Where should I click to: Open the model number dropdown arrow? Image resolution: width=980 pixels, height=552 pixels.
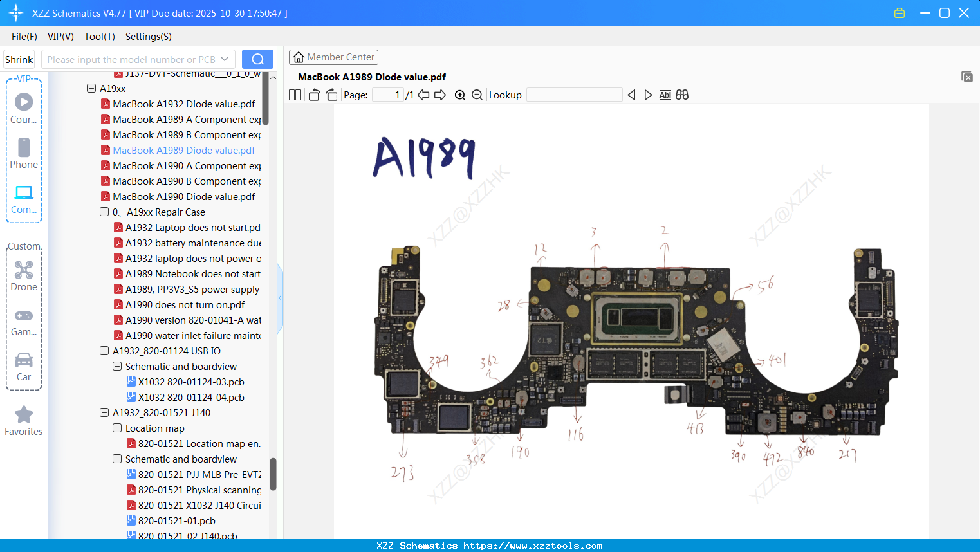tap(225, 59)
